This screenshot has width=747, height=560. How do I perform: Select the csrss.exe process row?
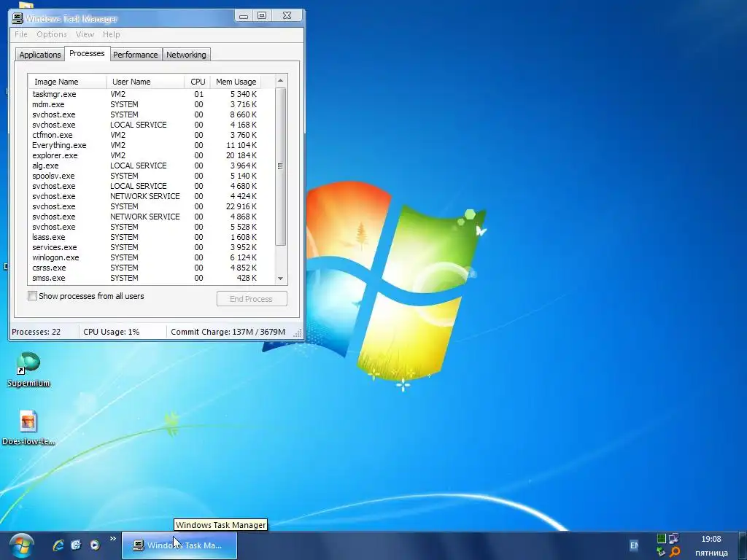[144, 268]
